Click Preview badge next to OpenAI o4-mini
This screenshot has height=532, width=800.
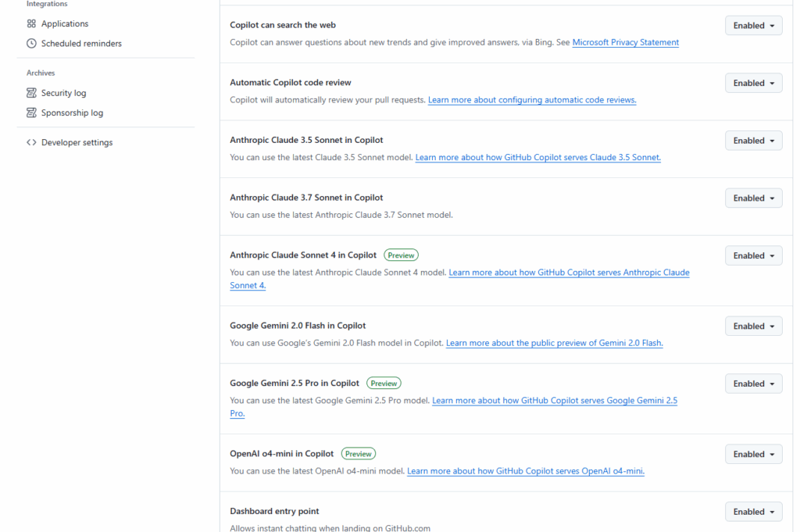358,454
